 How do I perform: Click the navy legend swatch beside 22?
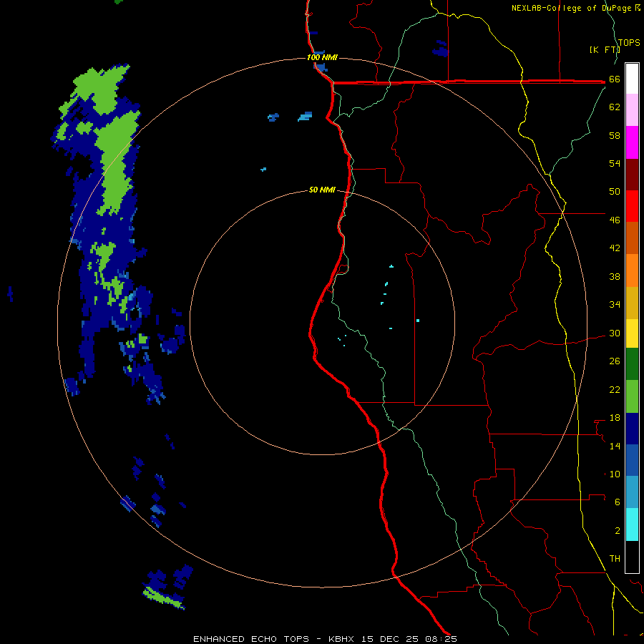(632, 429)
